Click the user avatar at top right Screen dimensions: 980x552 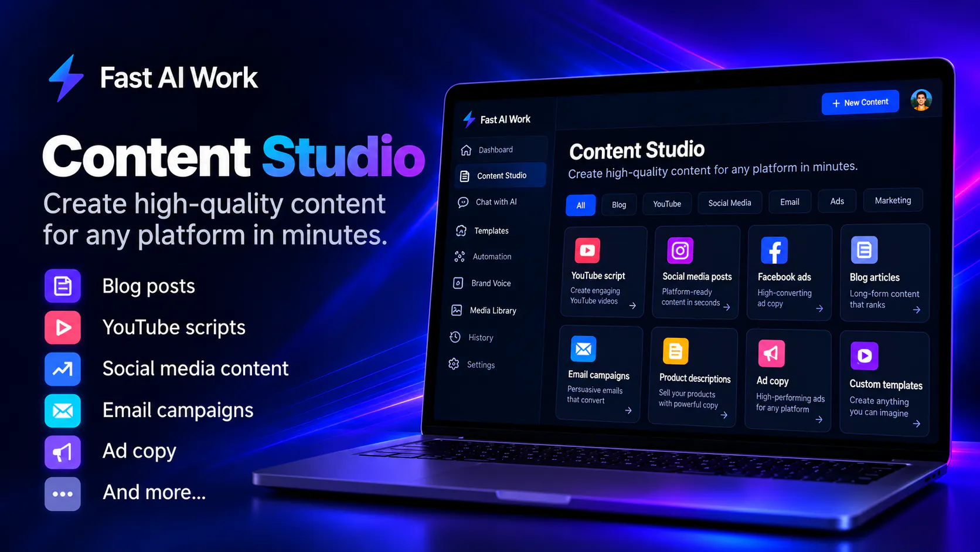point(921,100)
